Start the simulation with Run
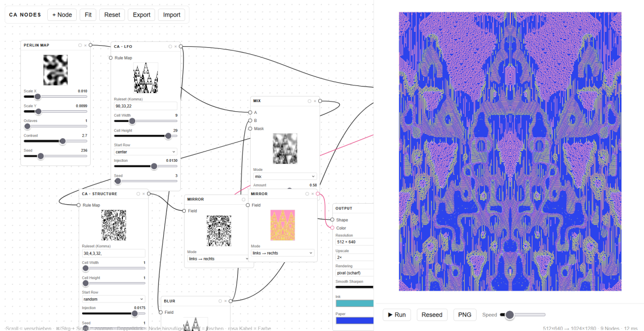Viewport: 644px width, 331px height. pos(397,314)
